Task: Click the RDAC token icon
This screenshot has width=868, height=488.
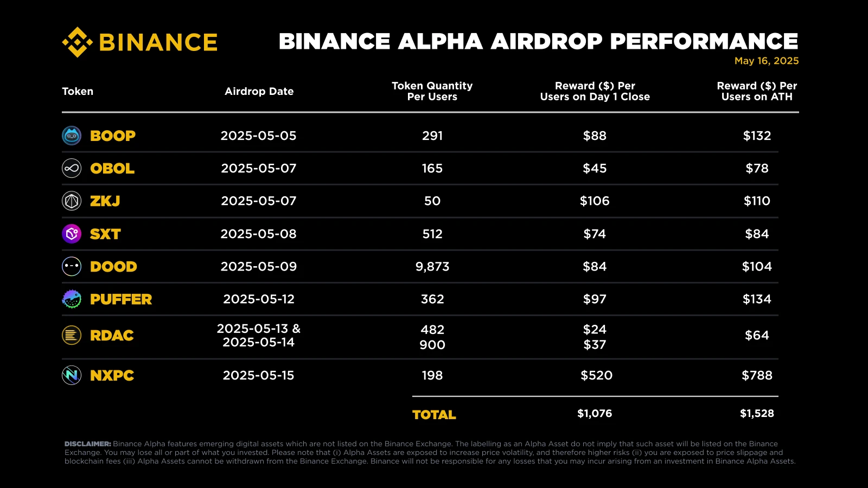Action: click(x=72, y=336)
